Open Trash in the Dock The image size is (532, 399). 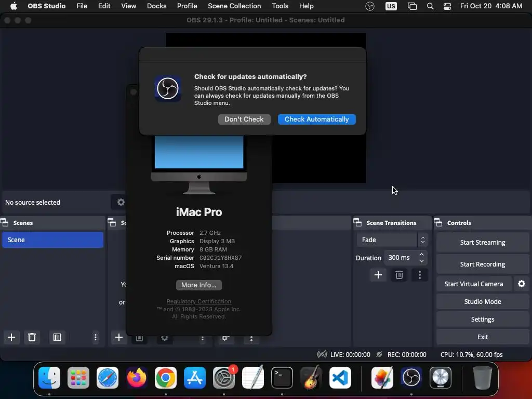[482, 377]
